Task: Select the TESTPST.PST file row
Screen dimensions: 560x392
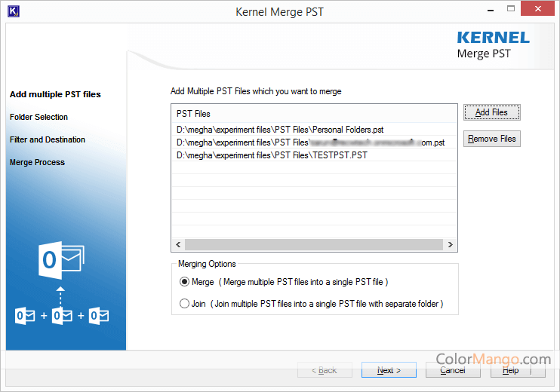Action: [x=272, y=155]
